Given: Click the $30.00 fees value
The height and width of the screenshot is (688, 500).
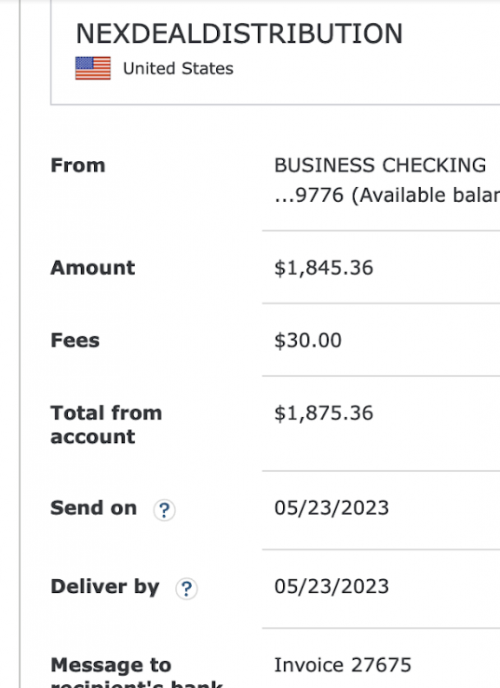Looking at the screenshot, I should pos(307,340).
